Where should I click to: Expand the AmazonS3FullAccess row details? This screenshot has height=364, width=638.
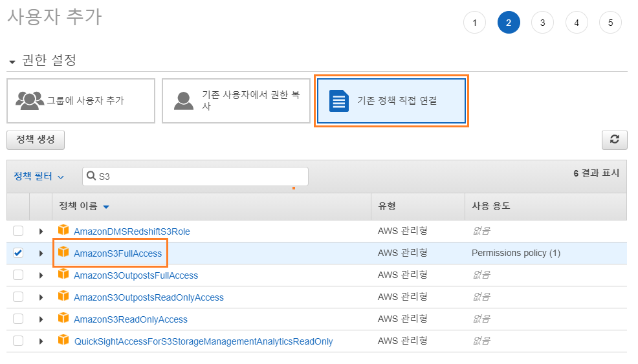tap(41, 253)
